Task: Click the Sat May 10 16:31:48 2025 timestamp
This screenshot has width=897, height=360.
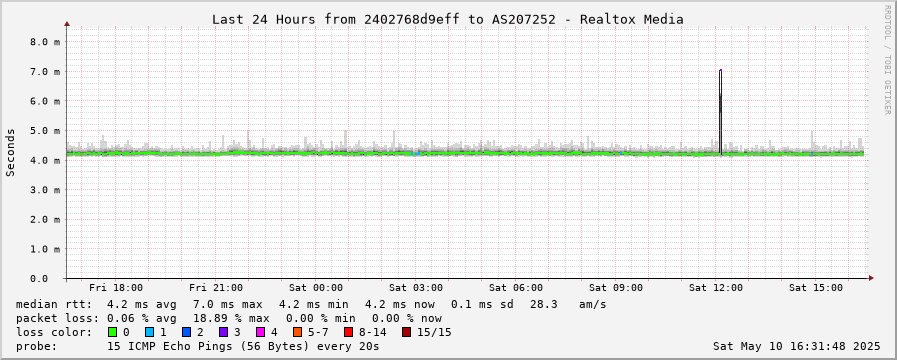Action: (x=796, y=346)
